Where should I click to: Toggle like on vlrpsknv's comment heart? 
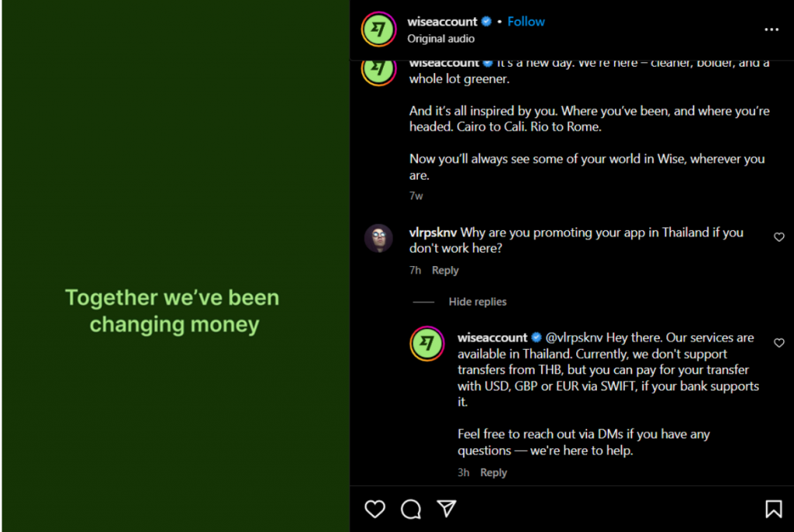[x=778, y=237]
